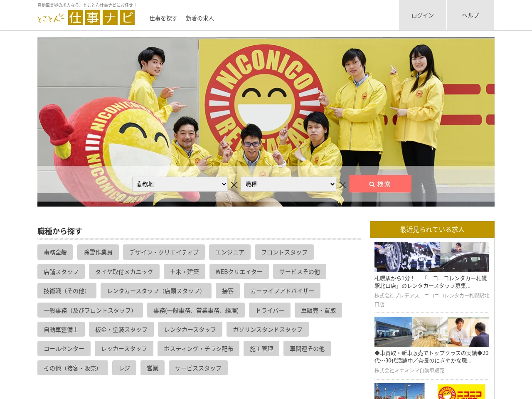Open the car wash job thumbnail
Screen dimensions: 532x399
[431, 257]
